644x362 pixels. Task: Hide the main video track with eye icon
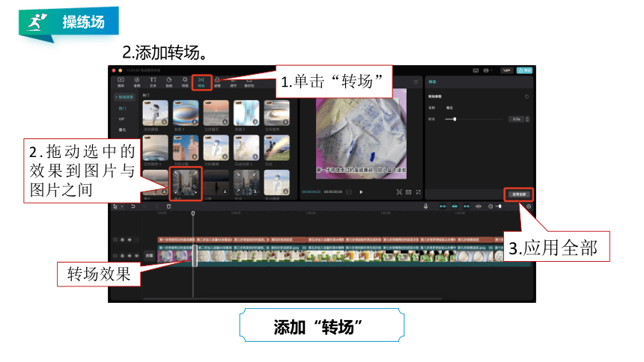tap(130, 256)
